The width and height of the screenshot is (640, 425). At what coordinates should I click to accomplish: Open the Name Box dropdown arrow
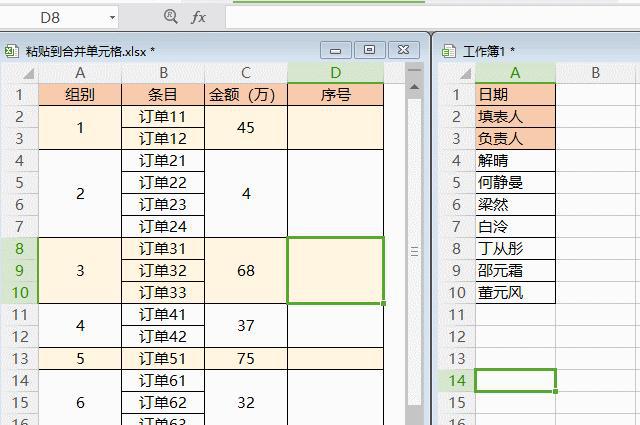pos(112,18)
